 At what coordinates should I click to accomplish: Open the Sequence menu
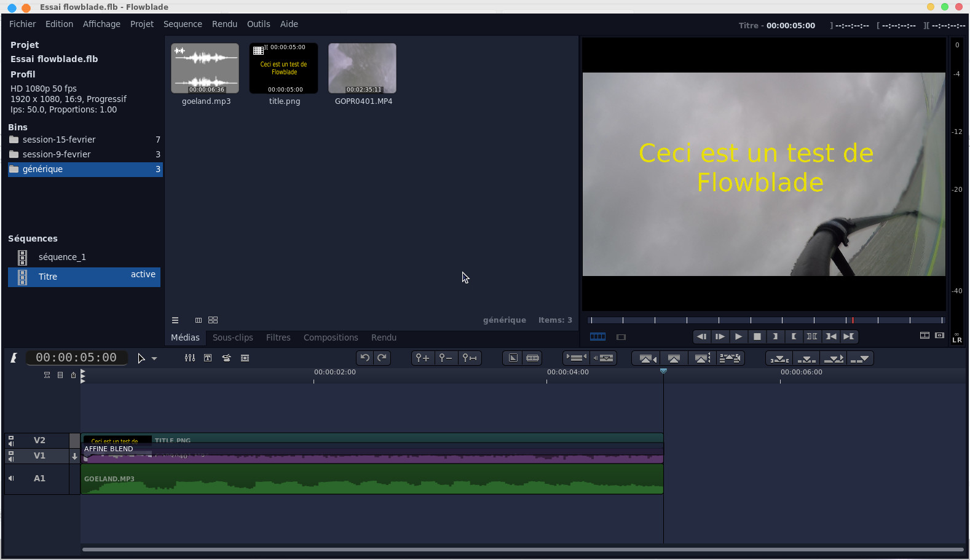click(x=183, y=24)
